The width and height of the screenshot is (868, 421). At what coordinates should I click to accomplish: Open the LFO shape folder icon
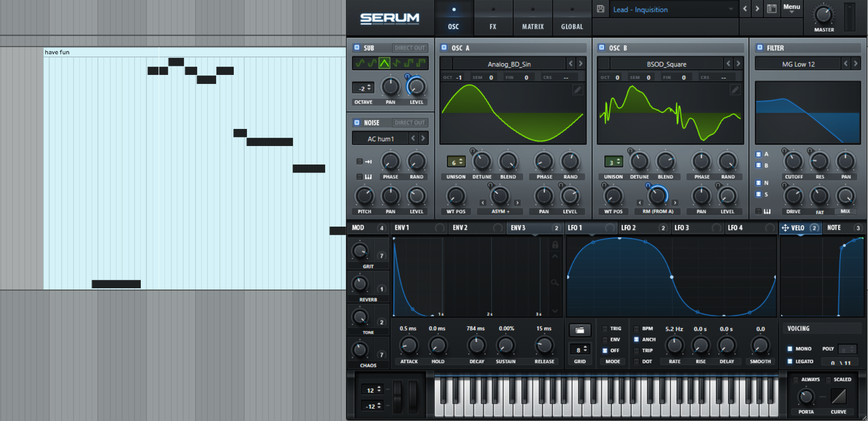(x=580, y=330)
